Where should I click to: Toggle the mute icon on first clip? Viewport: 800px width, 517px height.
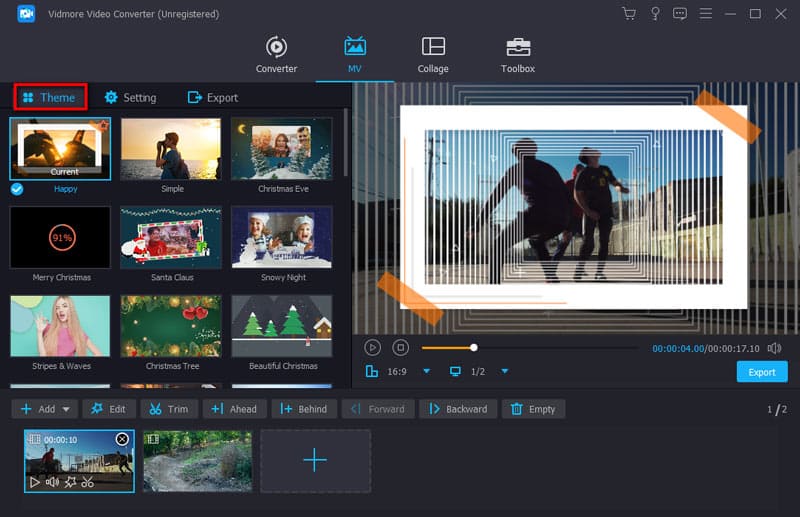52,482
